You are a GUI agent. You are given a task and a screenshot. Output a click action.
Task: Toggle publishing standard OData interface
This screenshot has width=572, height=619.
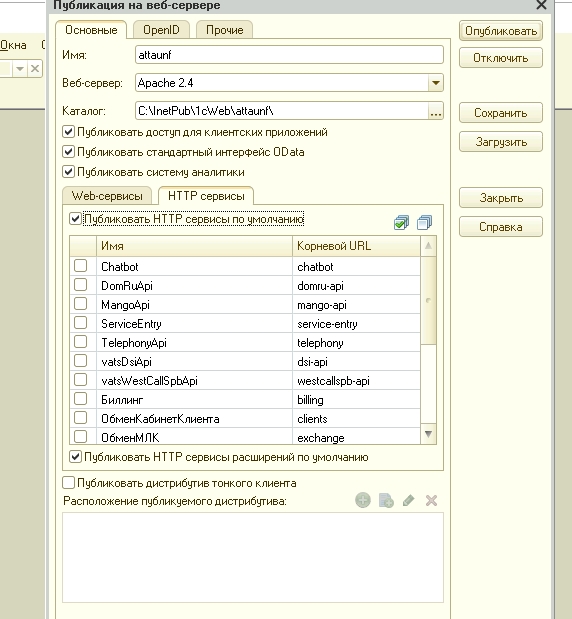[x=68, y=152]
